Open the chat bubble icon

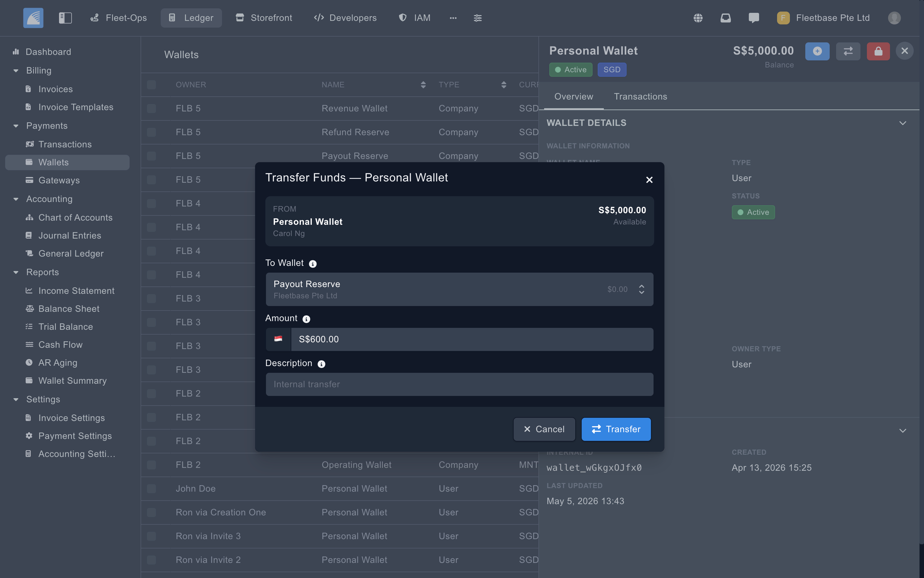(x=754, y=18)
